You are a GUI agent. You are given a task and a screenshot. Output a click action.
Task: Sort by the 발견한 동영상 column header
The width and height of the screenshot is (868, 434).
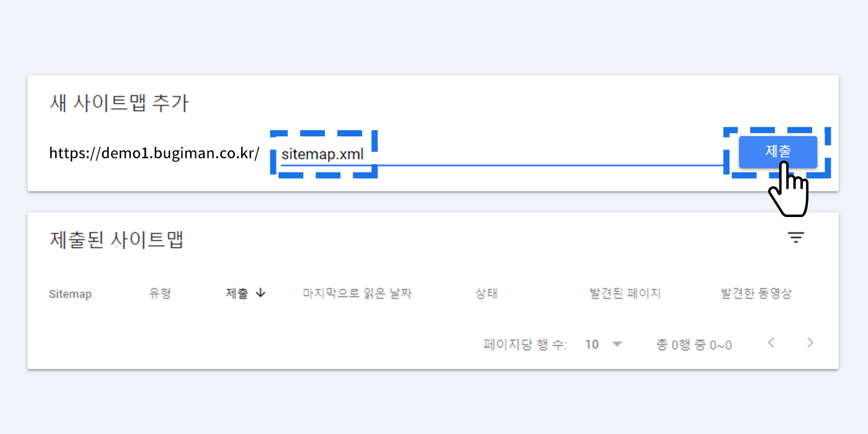pos(756,293)
